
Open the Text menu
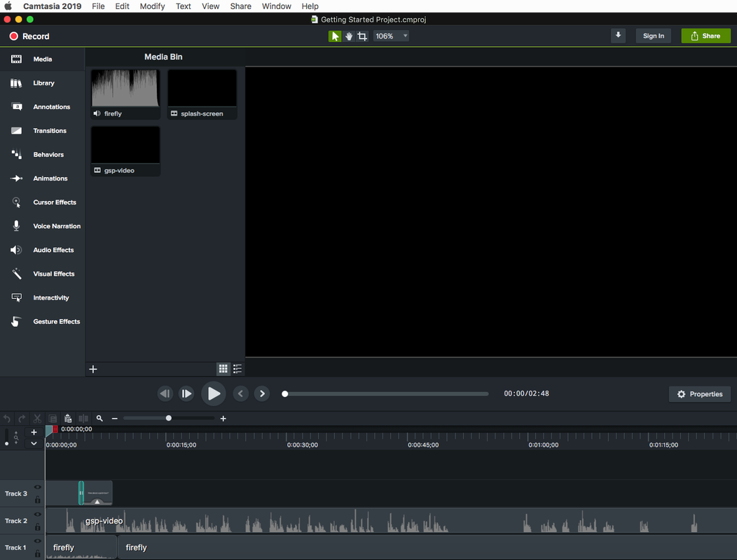(x=184, y=6)
